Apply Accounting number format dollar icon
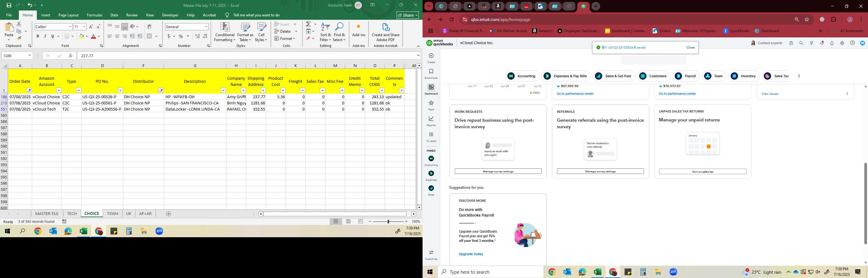Image resolution: width=868 pixels, height=278 pixels. pyautogui.click(x=169, y=36)
